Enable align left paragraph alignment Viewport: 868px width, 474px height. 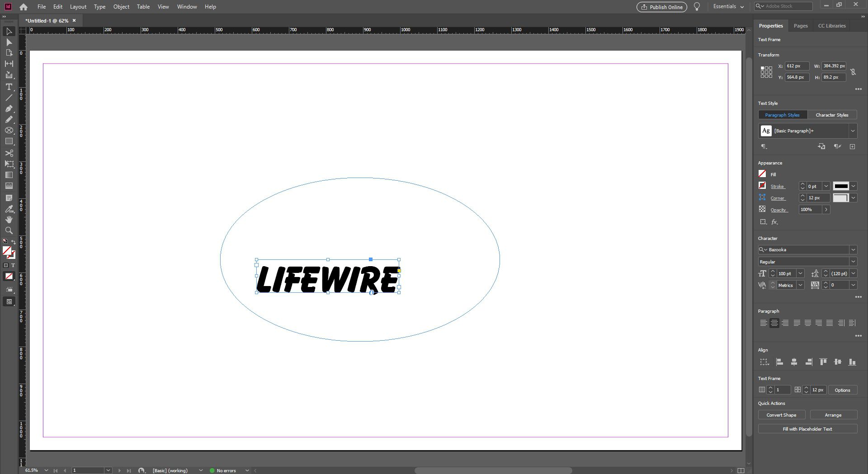coord(763,323)
